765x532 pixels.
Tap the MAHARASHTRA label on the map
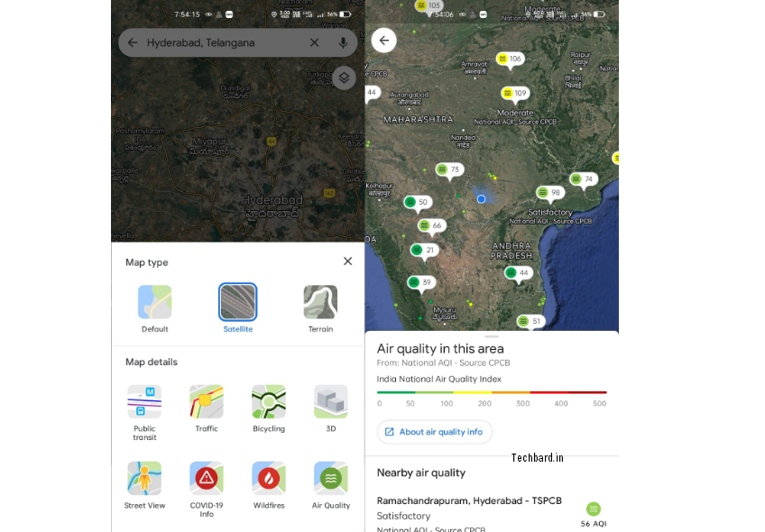[418, 119]
